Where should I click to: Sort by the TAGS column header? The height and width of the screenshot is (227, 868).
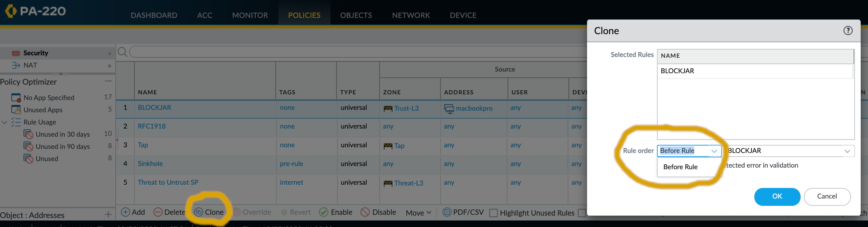coord(287,92)
